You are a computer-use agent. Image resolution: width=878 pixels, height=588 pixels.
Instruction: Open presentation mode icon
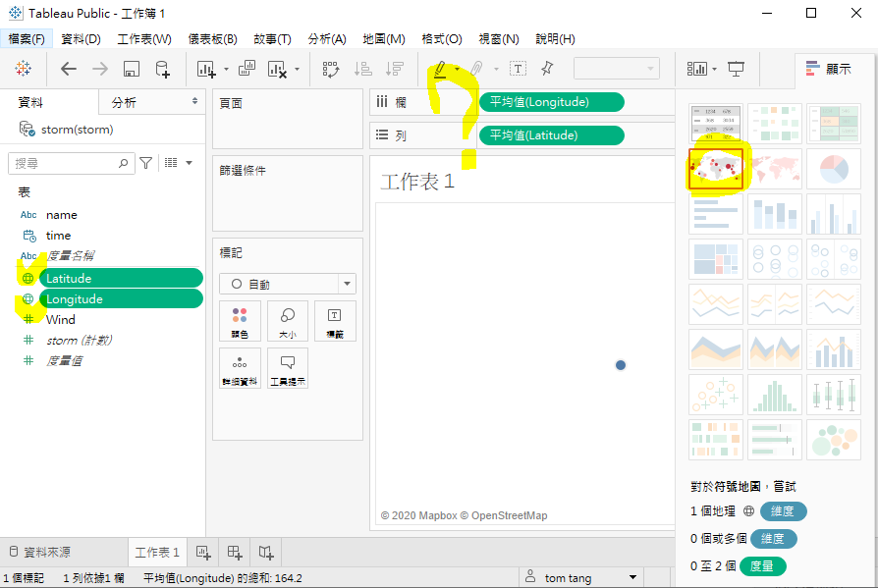736,69
